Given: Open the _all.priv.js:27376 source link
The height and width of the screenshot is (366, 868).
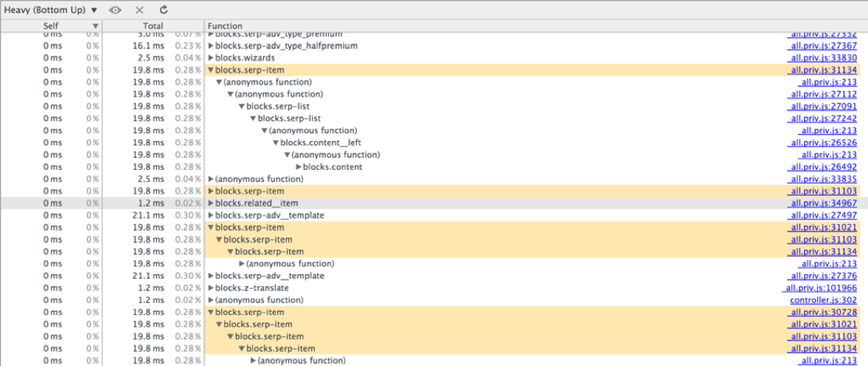Looking at the screenshot, I should pyautogui.click(x=822, y=276).
